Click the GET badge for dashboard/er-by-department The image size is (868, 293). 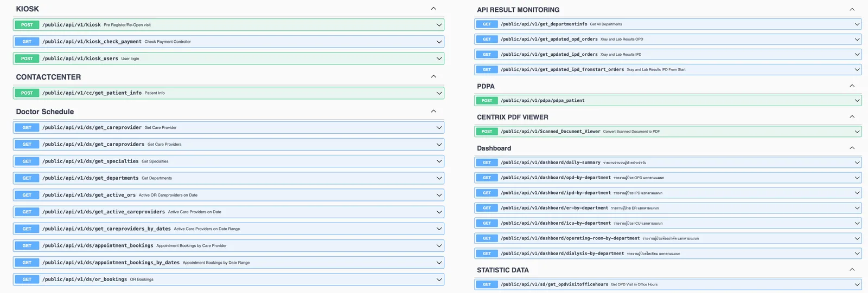click(x=487, y=208)
